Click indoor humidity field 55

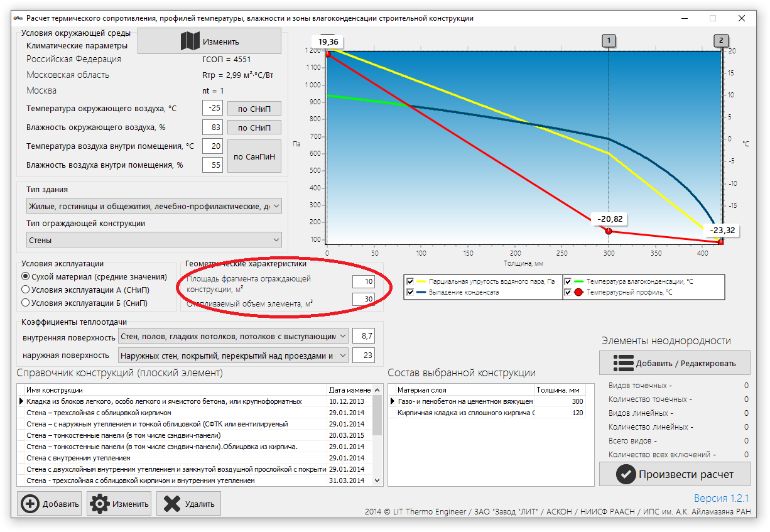coord(212,165)
